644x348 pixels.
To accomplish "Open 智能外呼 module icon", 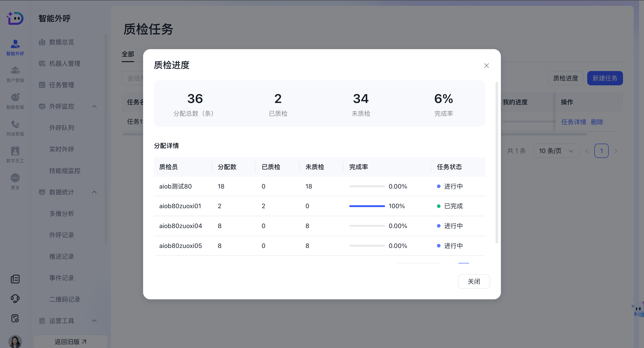I will tap(15, 47).
